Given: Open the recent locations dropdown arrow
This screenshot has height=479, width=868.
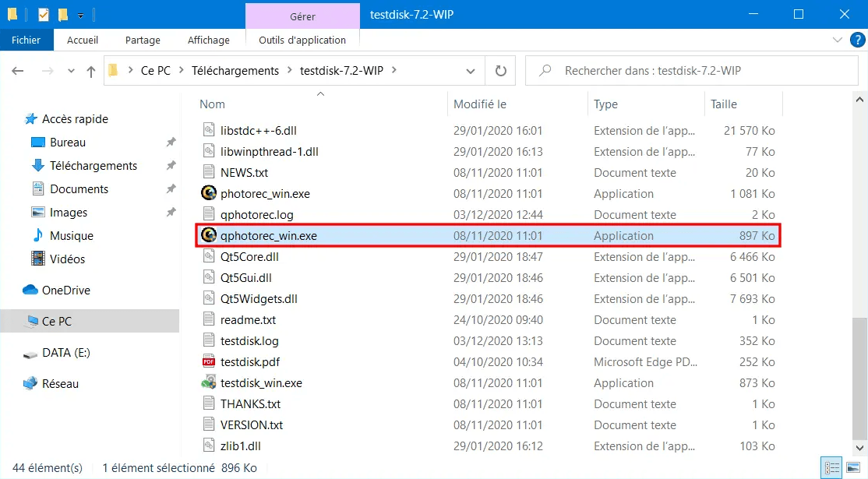Looking at the screenshot, I should click(70, 71).
